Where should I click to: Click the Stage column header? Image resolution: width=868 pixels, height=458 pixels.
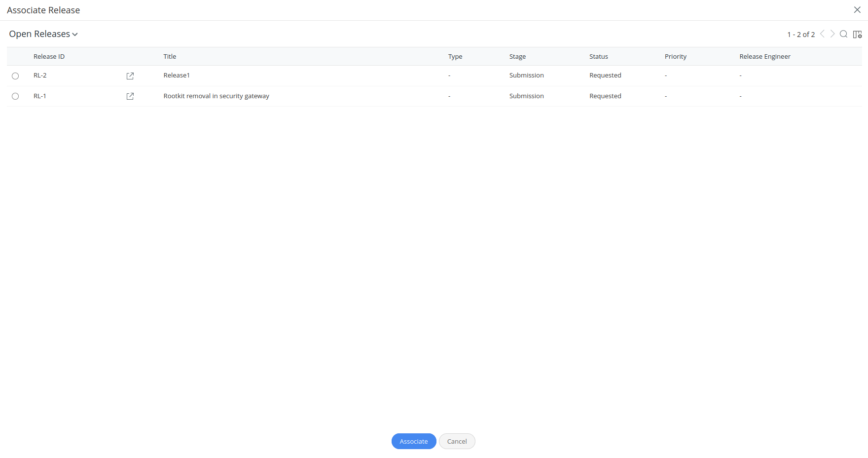(x=517, y=57)
